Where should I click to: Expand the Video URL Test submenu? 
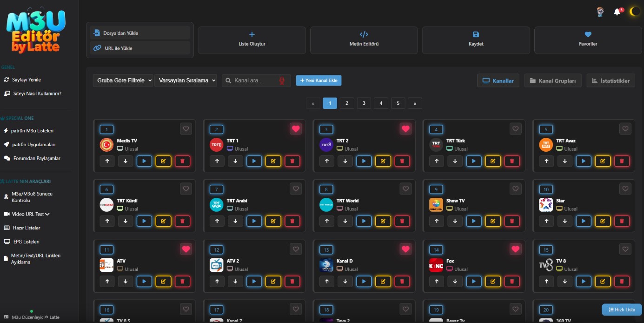coord(27,214)
